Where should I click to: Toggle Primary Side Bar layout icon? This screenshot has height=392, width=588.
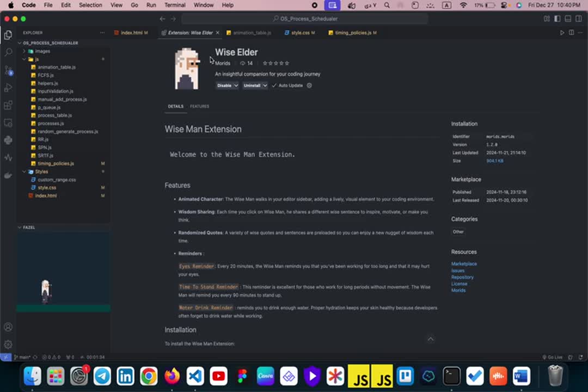(x=558, y=19)
